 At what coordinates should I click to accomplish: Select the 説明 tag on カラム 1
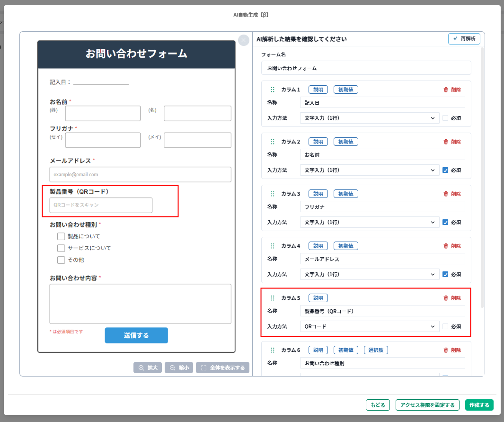[318, 90]
